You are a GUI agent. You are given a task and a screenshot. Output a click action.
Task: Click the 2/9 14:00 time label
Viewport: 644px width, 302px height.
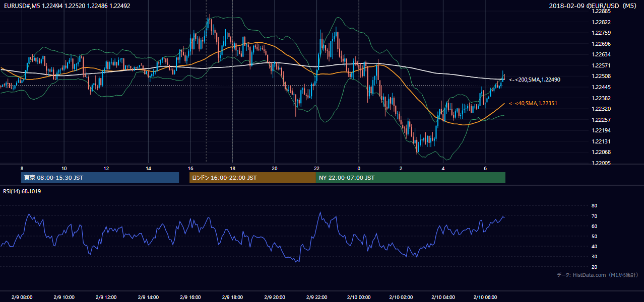(148, 297)
